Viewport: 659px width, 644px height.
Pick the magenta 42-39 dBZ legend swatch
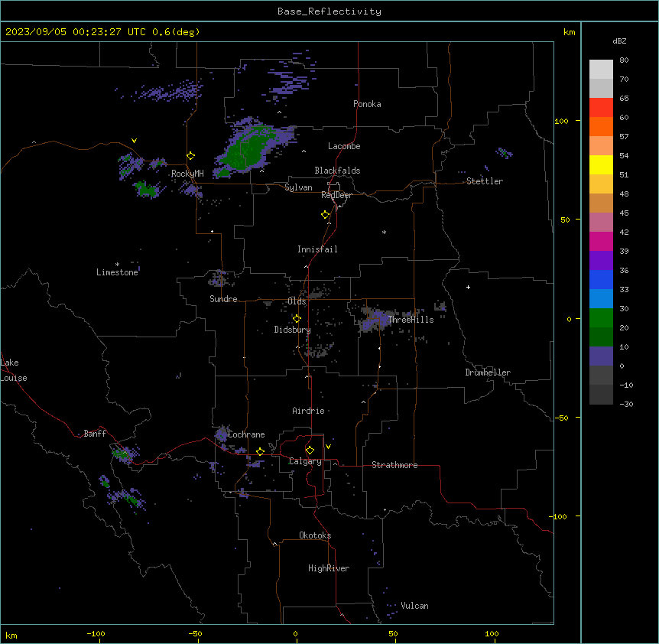(601, 241)
